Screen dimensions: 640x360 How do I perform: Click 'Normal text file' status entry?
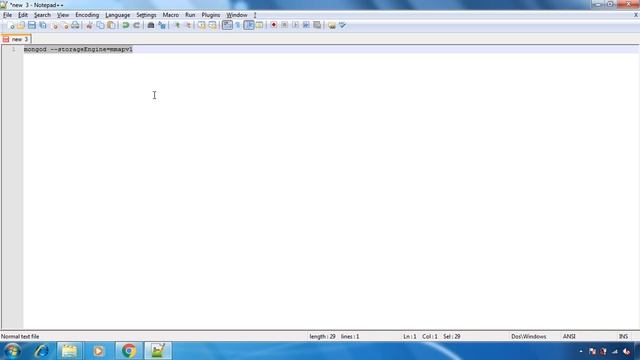pyautogui.click(x=20, y=337)
